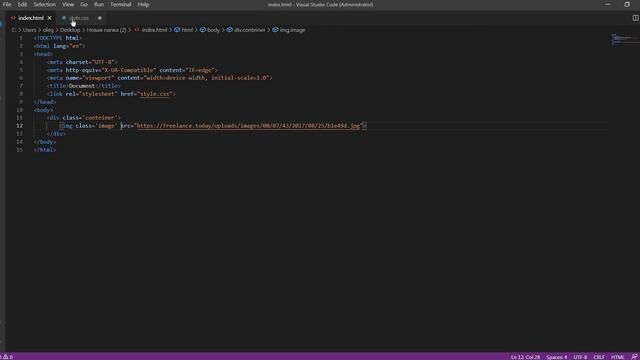
Task: Click the 'div.container' breadcrumb element
Action: [x=249, y=30]
